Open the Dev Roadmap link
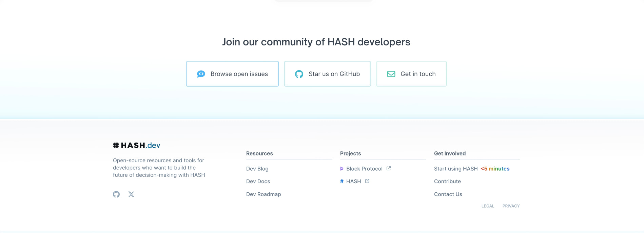The height and width of the screenshot is (233, 644). click(264, 194)
